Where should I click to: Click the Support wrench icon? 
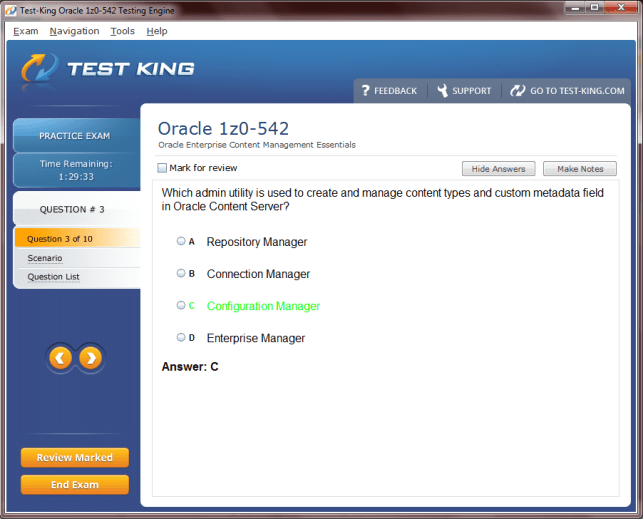442,91
